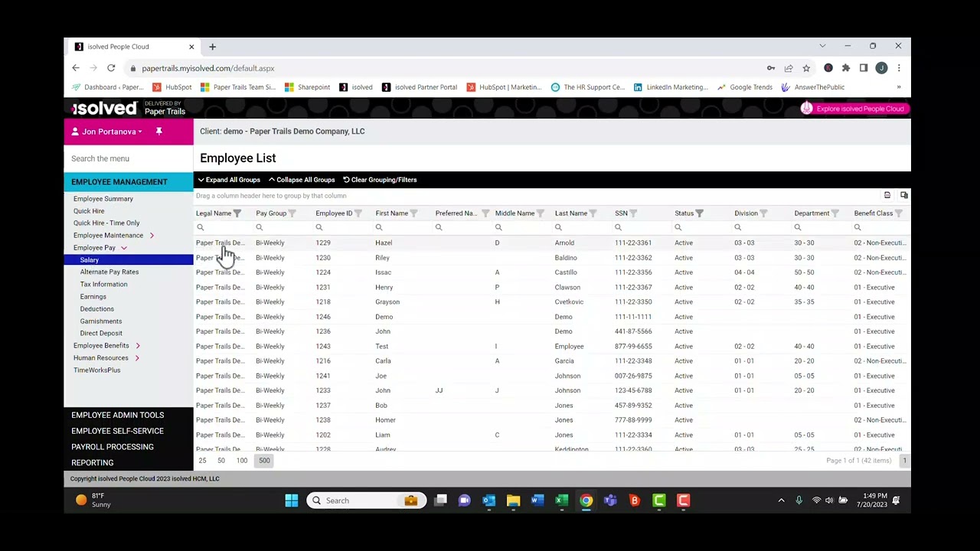Click the Last Name column filter icon
Screen dimensions: 980x551
pos(593,214)
